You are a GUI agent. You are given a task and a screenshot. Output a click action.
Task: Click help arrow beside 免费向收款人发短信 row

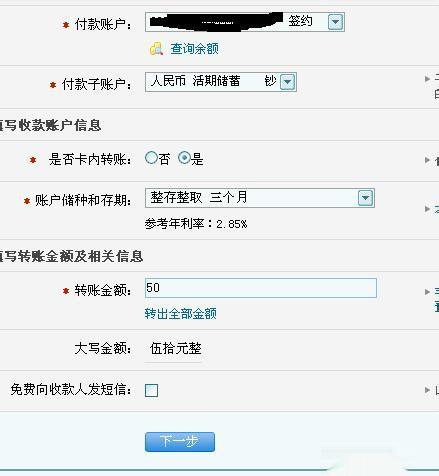click(427, 390)
